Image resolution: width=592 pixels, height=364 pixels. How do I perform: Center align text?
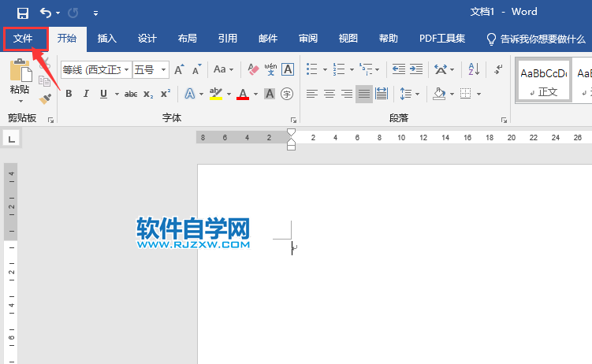point(330,94)
